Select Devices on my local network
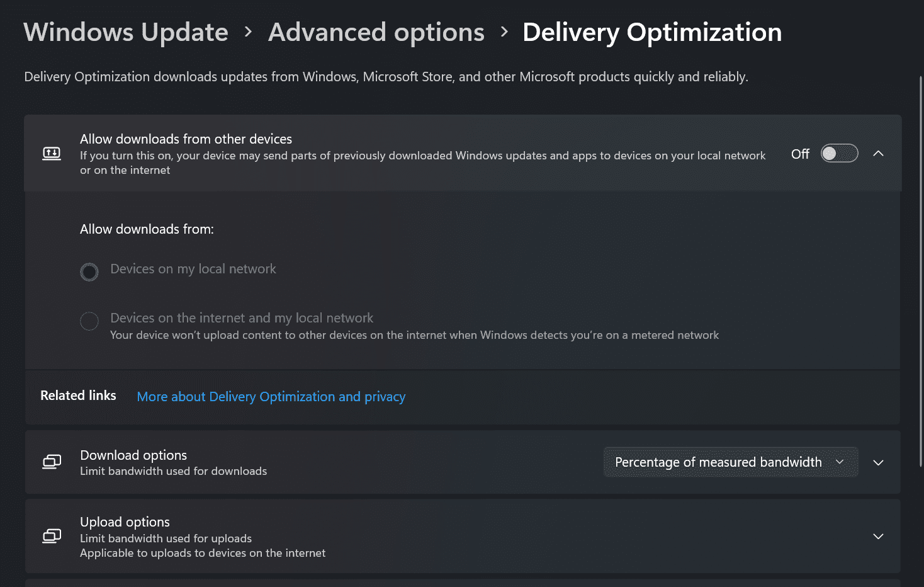 (89, 271)
